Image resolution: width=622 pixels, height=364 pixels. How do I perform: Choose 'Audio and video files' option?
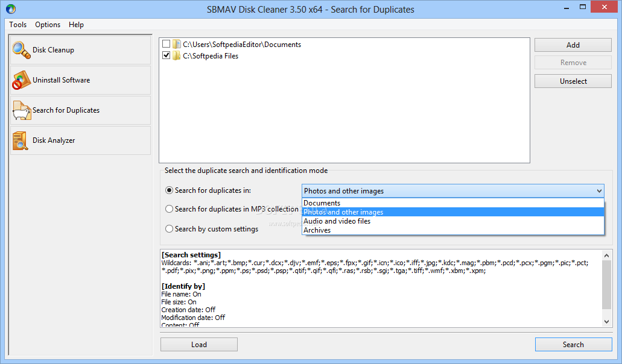[x=453, y=221]
